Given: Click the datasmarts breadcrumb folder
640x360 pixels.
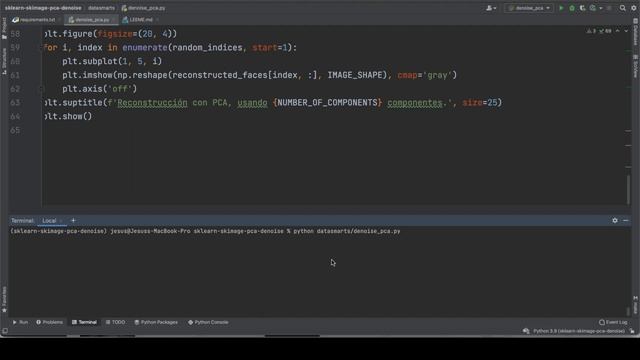Looking at the screenshot, I should (x=101, y=8).
